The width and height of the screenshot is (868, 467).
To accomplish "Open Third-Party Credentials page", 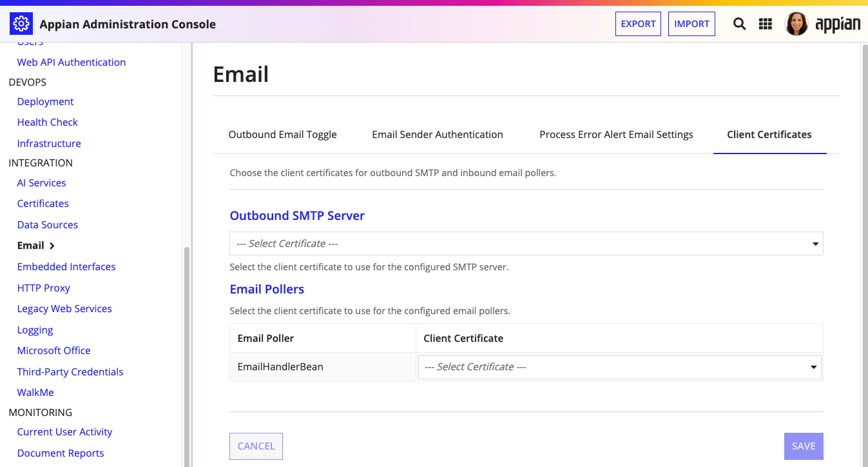I will [70, 372].
